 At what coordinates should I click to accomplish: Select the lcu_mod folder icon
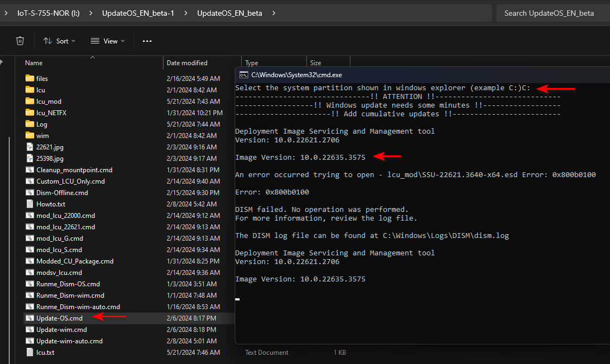[x=29, y=101]
